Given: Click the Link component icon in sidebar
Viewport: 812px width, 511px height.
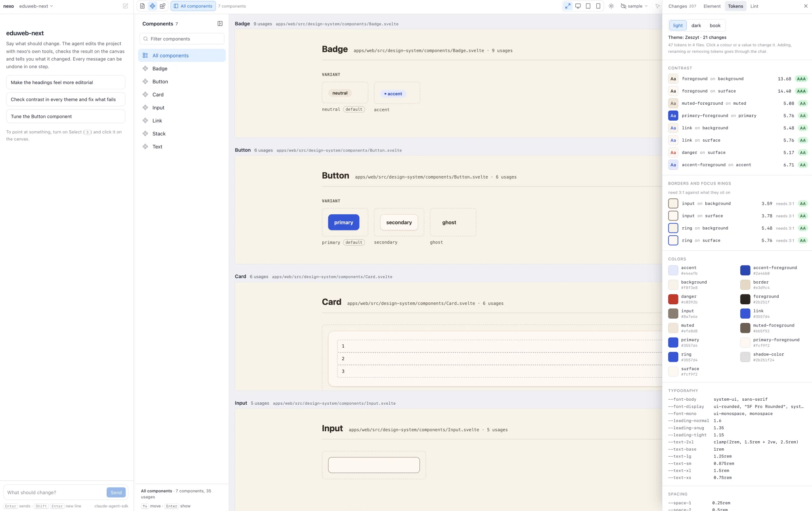Looking at the screenshot, I should [146, 121].
